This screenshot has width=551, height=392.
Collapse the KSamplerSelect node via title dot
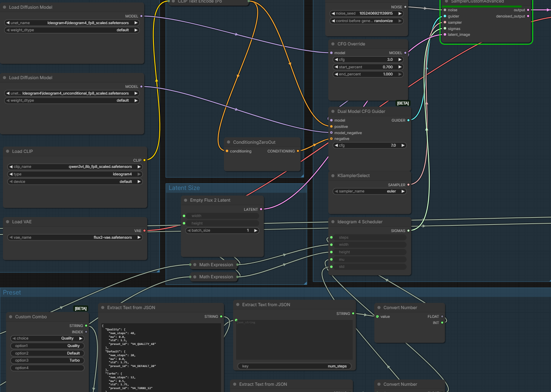[x=333, y=176]
